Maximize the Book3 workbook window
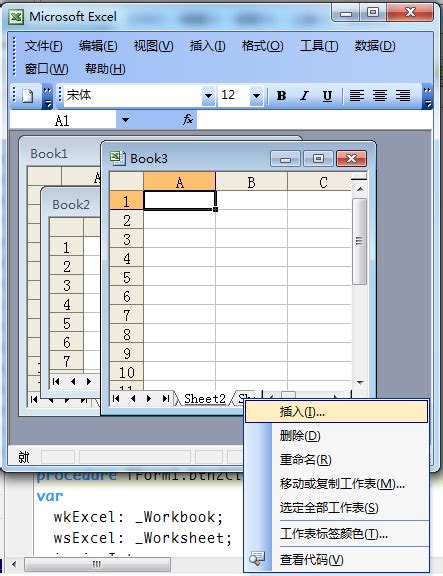 (x=318, y=159)
